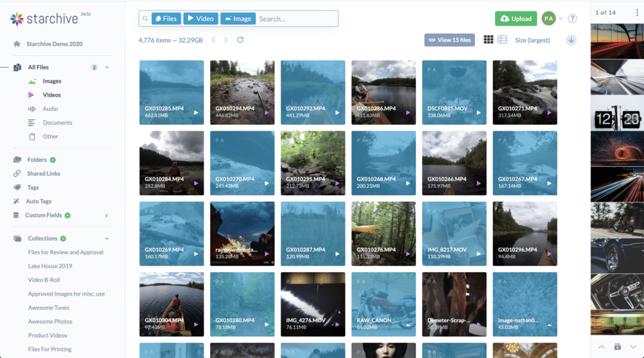
Task: Click the archive icon below the thumbnail strip
Action: tap(617, 346)
